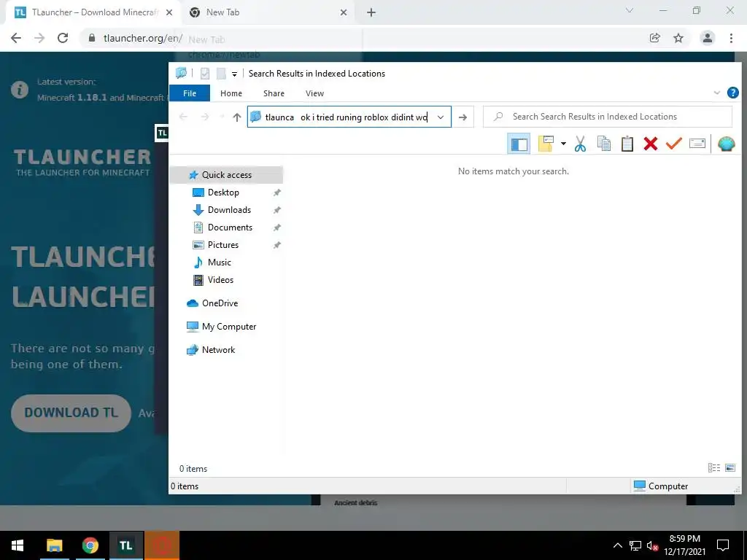
Task: Open File Explorer from taskbar
Action: [54, 545]
